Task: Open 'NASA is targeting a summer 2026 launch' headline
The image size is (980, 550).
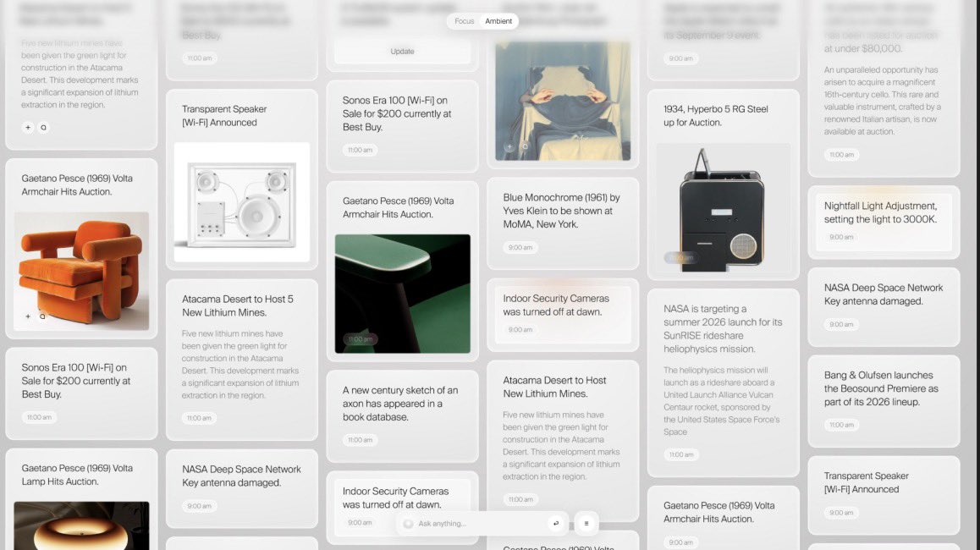Action: click(723, 329)
